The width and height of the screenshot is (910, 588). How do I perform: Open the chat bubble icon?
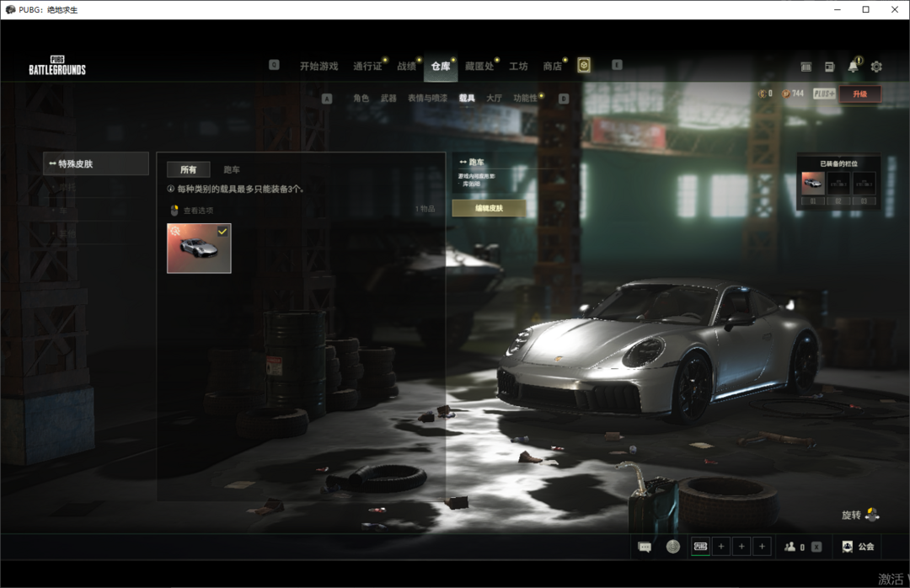tap(645, 547)
